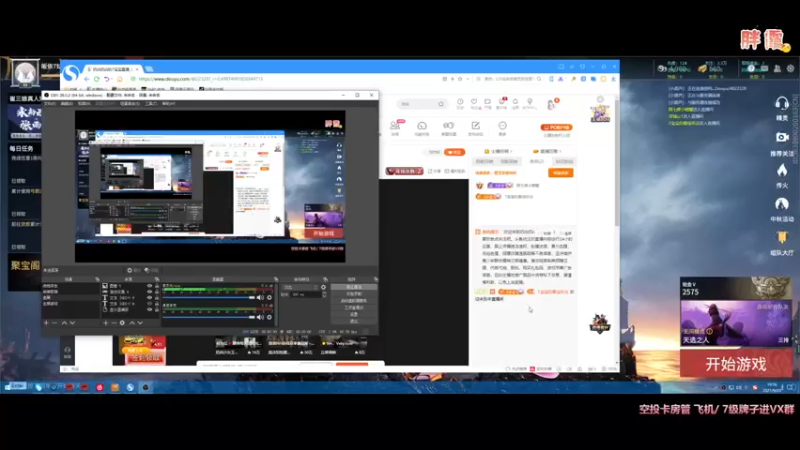This screenshot has height=450, width=800.
Task: Click 停止推流 button in OBS controls
Action: click(354, 287)
